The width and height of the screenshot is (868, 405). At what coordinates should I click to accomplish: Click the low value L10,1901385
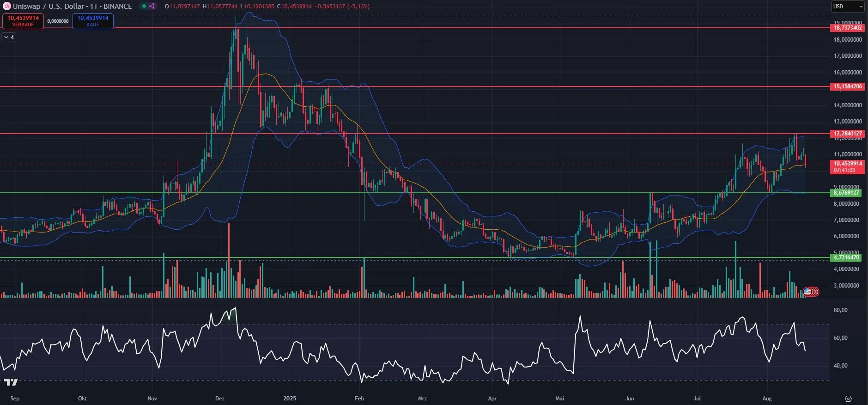coord(257,6)
